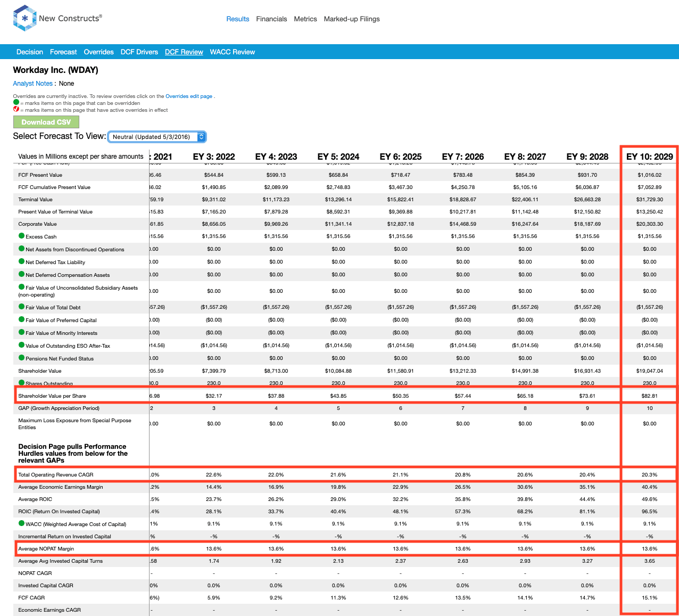Click the Average ROIC row label
The image size is (679, 616).
35,499
